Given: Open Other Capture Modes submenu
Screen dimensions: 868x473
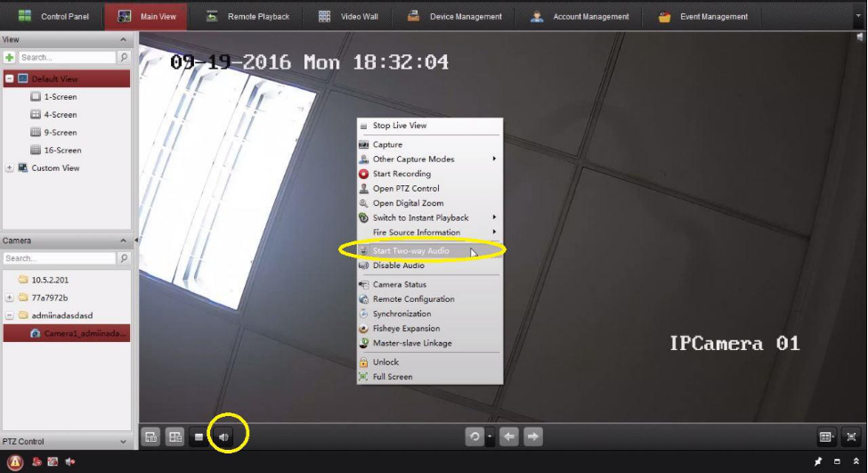Looking at the screenshot, I should coord(413,159).
